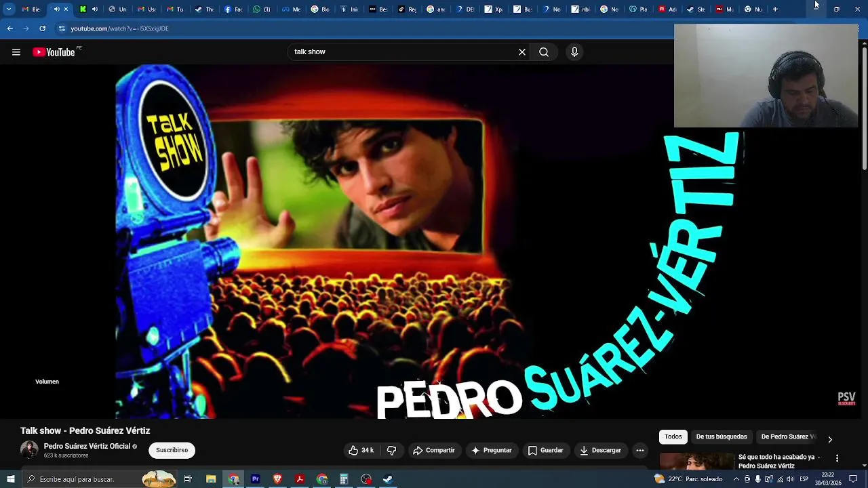Go back with the browser back arrow
Viewport: 868px width, 488px height.
pyautogui.click(x=9, y=28)
